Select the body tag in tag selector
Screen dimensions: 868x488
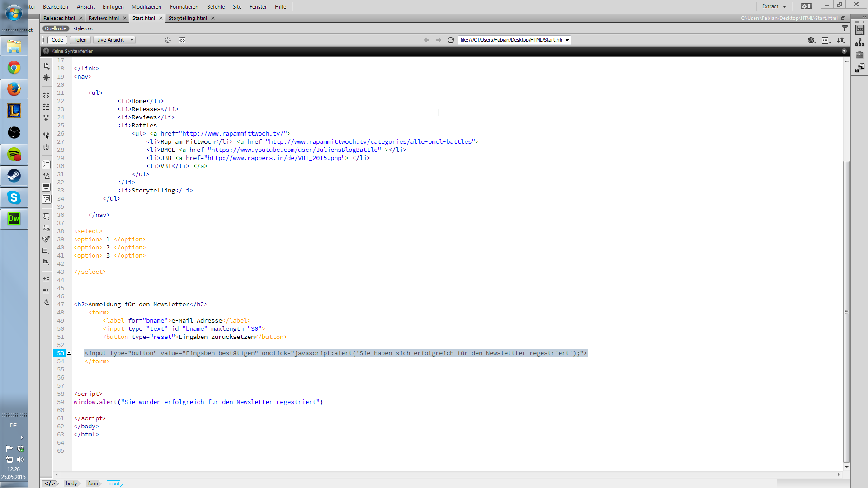(x=71, y=483)
